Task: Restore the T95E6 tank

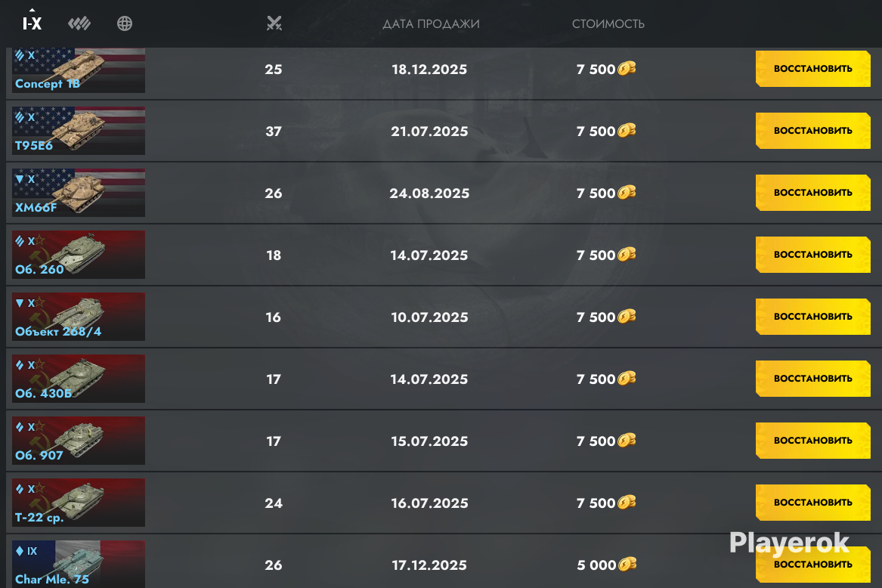Action: [x=812, y=131]
